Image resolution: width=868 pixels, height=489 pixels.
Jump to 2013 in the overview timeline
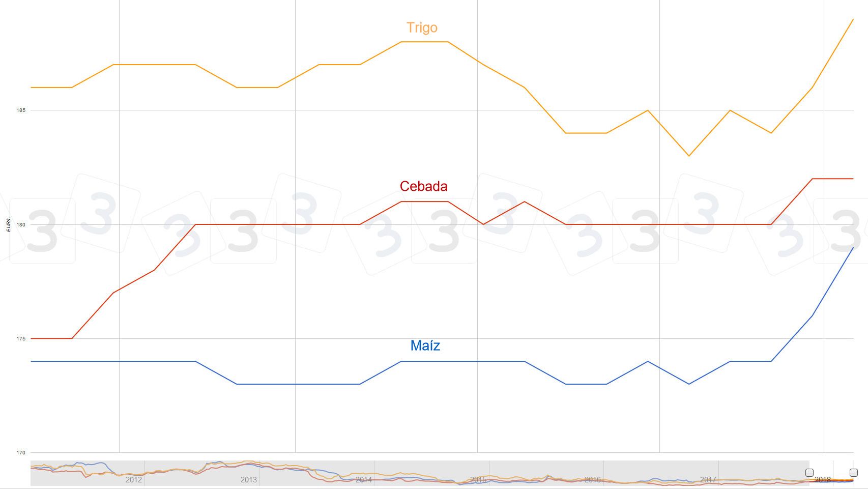pos(249,480)
